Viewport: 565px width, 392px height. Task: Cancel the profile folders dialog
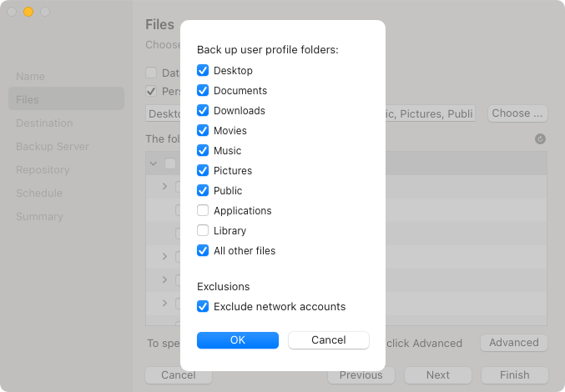[x=328, y=340]
